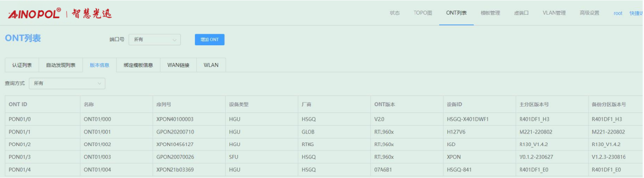Open the WAN链接 tab
The width and height of the screenshot is (644, 178).
coord(178,65)
